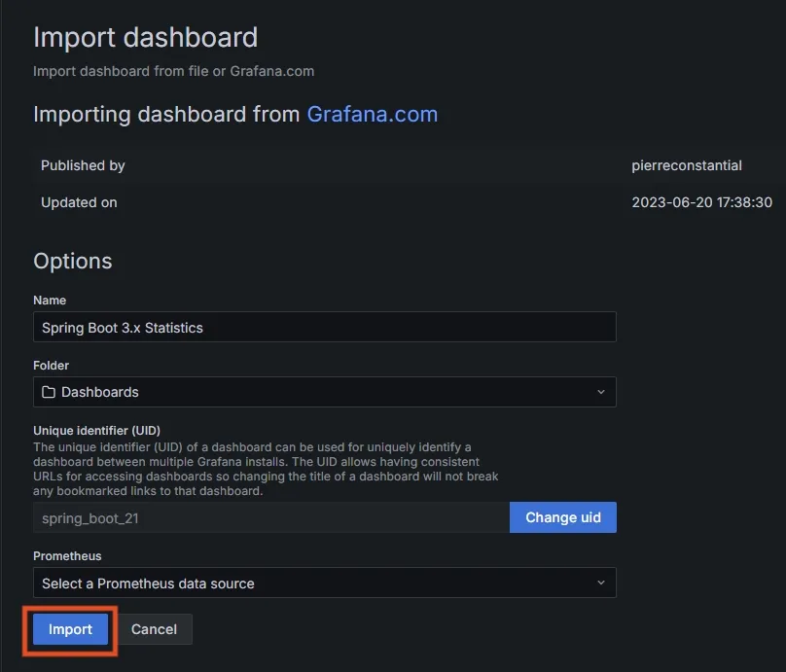The width and height of the screenshot is (786, 672).
Task: Cancel the dashboard import
Action: tap(154, 629)
